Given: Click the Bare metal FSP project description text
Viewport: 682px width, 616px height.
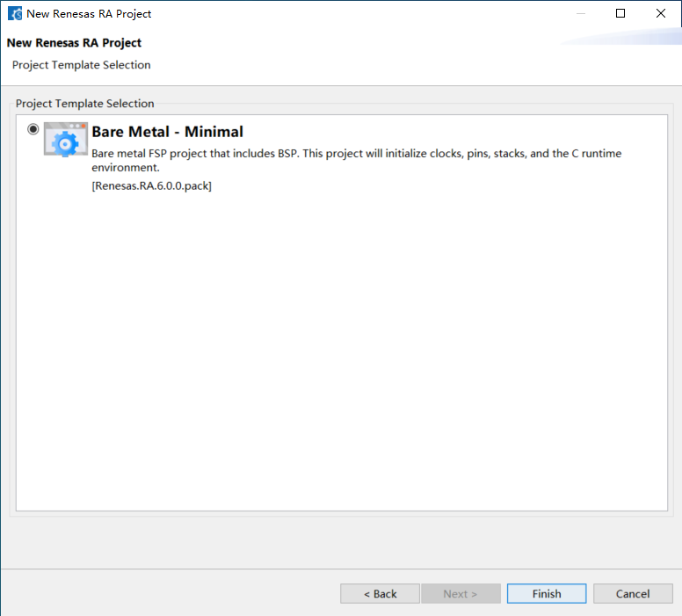Looking at the screenshot, I should click(356, 160).
